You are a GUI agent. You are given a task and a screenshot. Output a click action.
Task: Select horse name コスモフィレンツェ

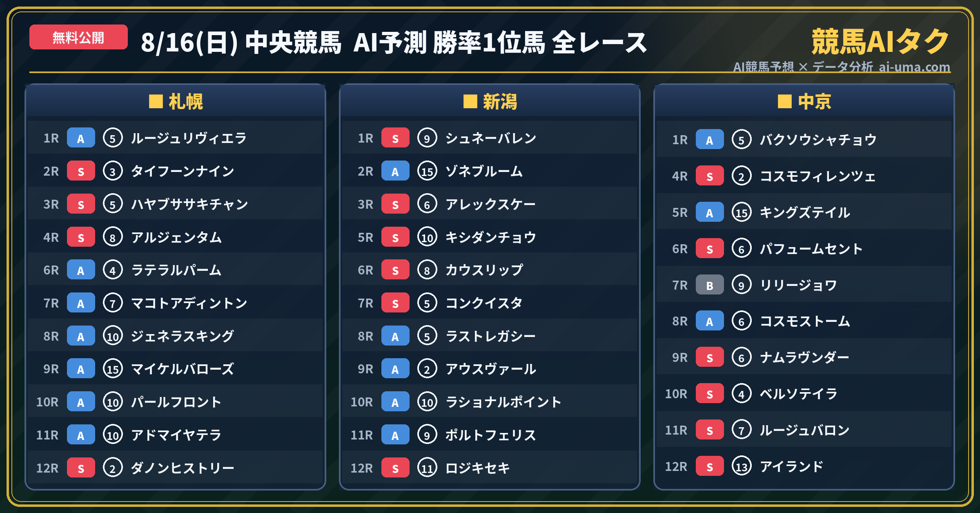pos(817,176)
